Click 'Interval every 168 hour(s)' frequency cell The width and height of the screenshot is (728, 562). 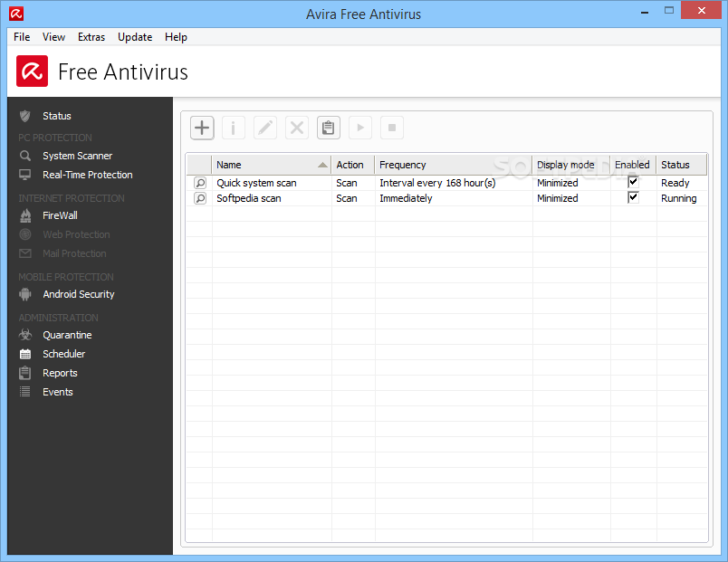click(437, 183)
